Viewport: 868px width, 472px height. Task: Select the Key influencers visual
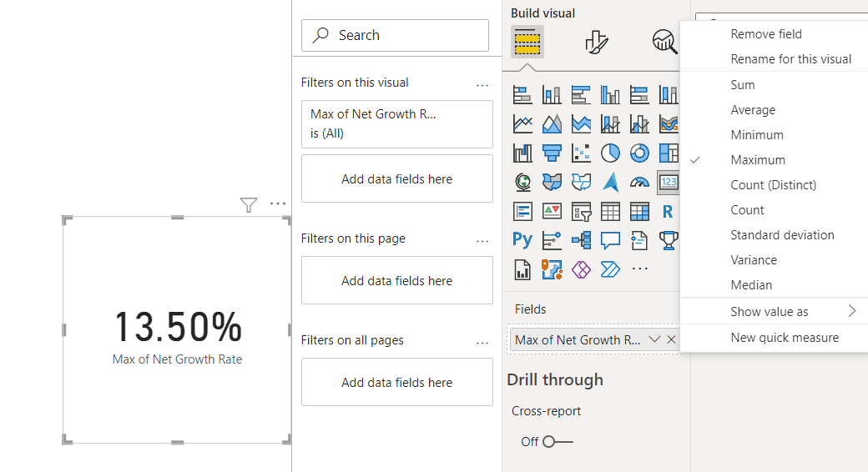pos(552,240)
